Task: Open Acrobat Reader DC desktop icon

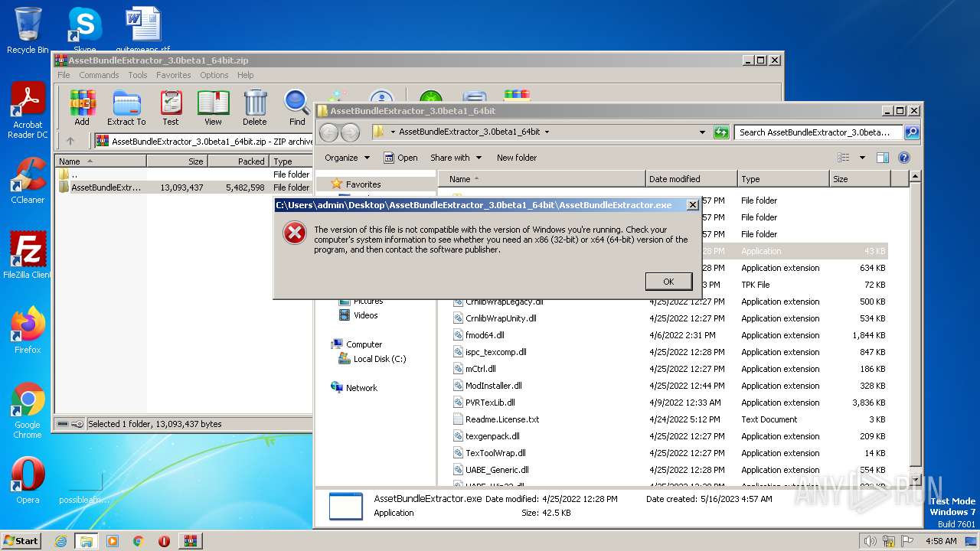Action: click(x=28, y=111)
